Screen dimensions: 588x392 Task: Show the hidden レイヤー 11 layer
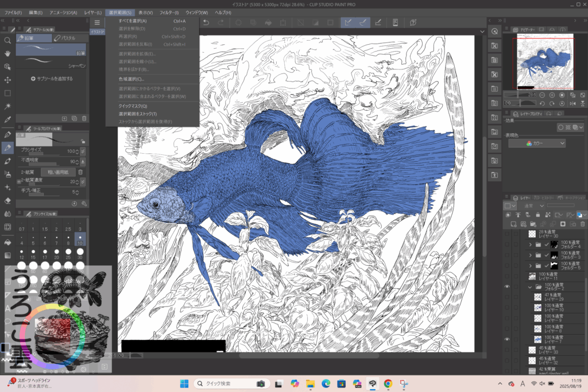click(507, 276)
